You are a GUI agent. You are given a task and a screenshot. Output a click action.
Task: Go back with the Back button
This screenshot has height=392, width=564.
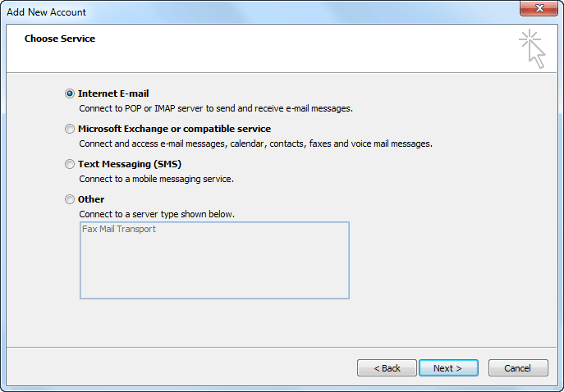pos(387,368)
